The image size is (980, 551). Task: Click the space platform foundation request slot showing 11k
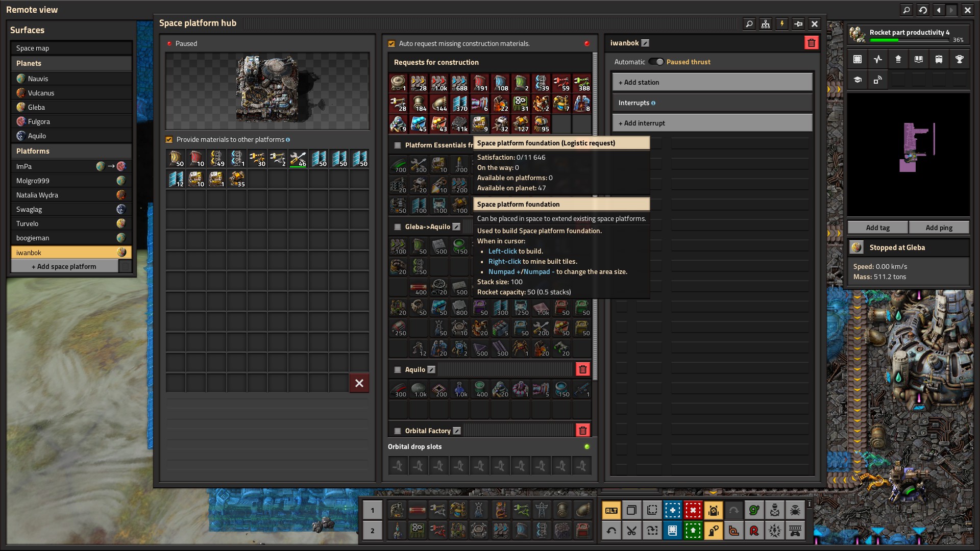(459, 123)
